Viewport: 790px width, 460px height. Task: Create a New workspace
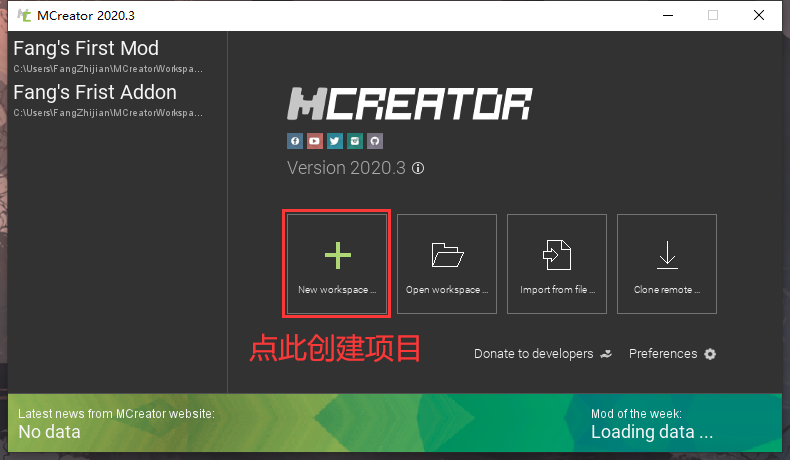pos(337,264)
